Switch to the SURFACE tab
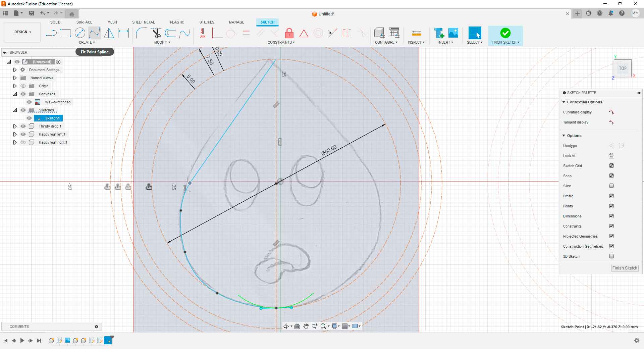This screenshot has height=349, width=644. [x=84, y=22]
